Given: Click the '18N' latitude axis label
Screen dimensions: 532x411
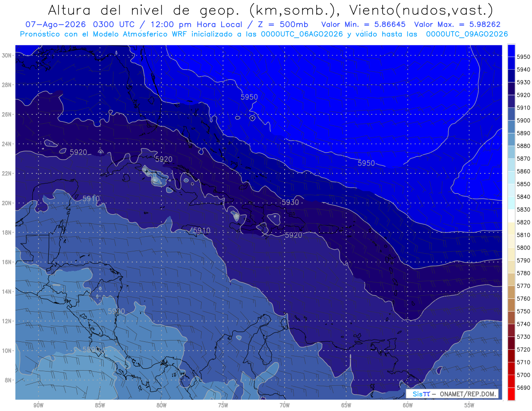Looking at the screenshot, I should 7,233.
